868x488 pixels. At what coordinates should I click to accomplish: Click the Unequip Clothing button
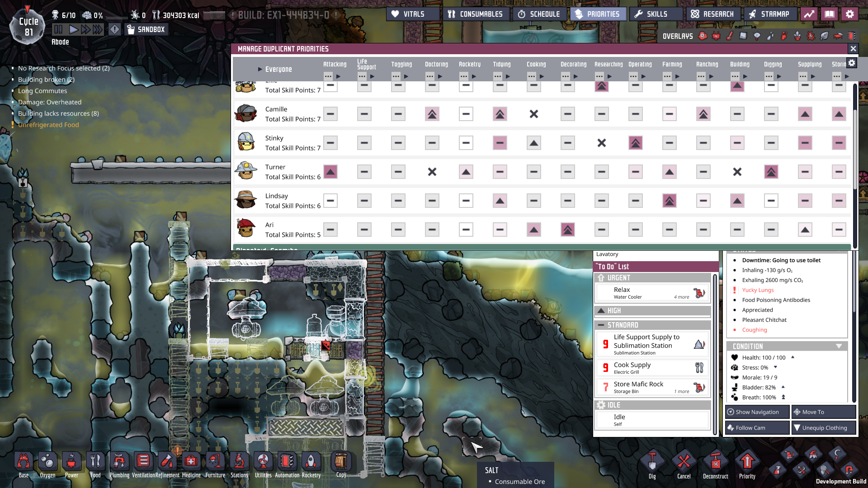tap(823, 427)
